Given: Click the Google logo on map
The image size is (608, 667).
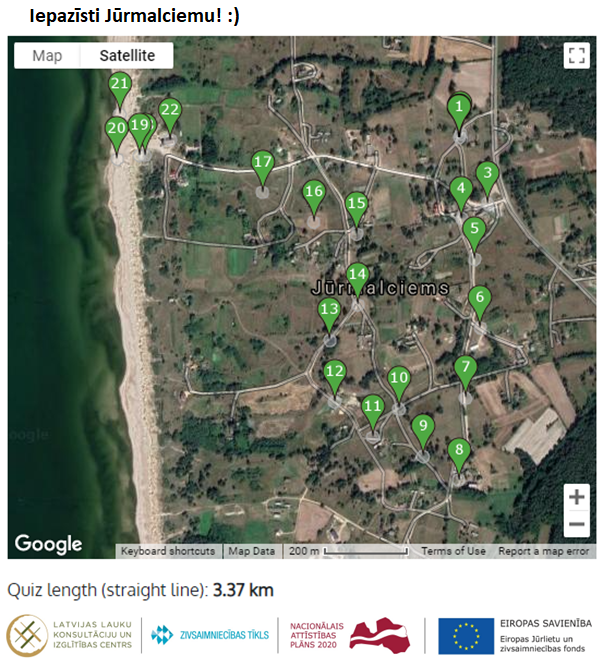Looking at the screenshot, I should pos(48,544).
